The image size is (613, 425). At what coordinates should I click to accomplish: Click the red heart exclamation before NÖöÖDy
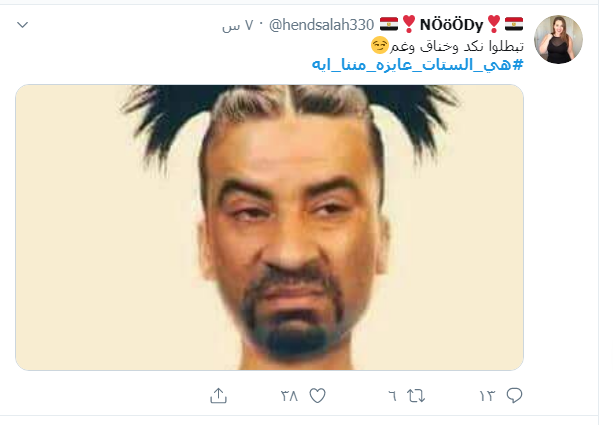pos(409,24)
